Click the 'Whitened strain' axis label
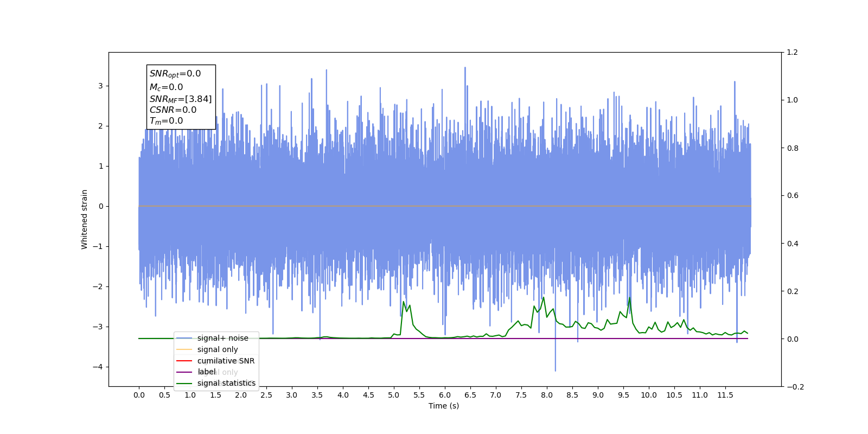 pos(85,219)
